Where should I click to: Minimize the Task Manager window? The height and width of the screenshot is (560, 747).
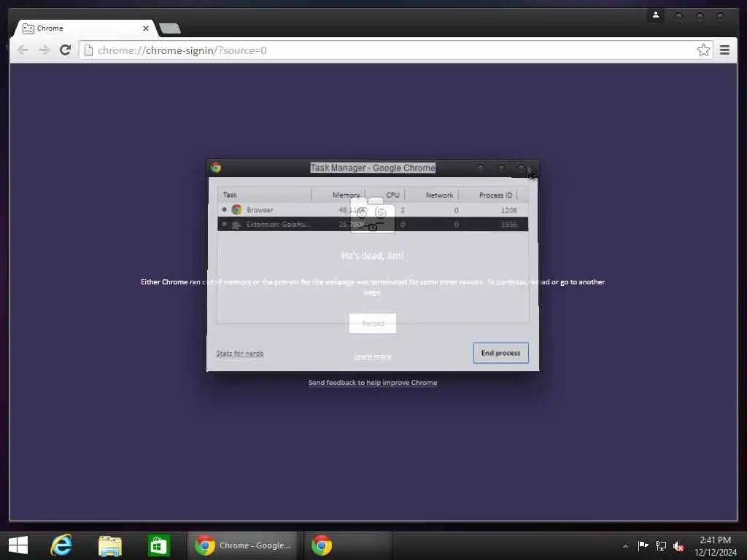click(481, 168)
